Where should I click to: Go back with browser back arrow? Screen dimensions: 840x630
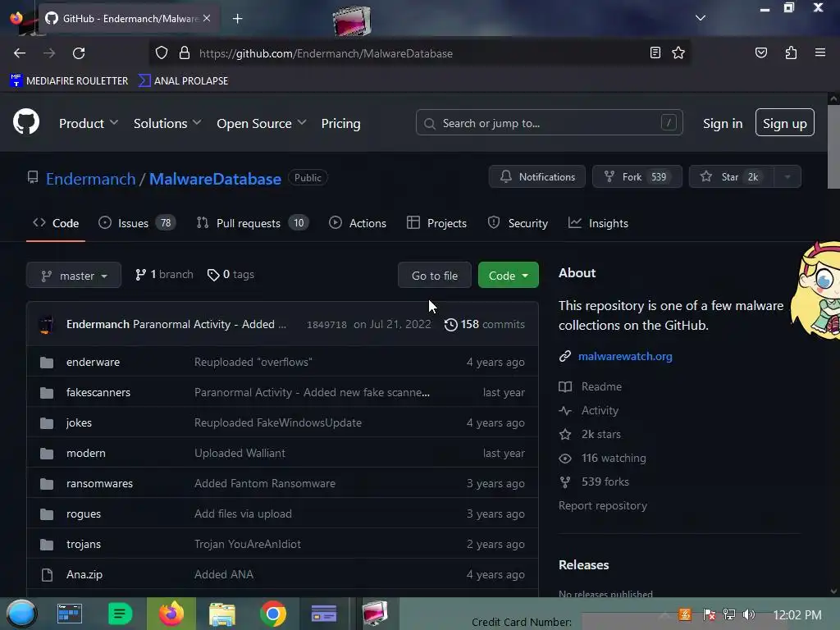(x=20, y=53)
